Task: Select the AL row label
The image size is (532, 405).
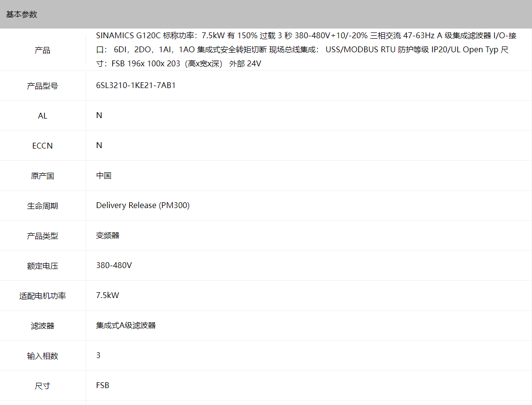Action: pyautogui.click(x=43, y=116)
